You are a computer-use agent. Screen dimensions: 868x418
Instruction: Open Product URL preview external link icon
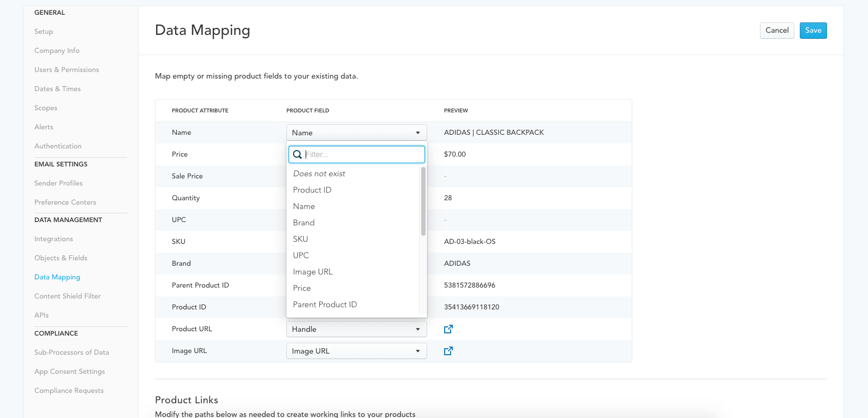tap(448, 329)
